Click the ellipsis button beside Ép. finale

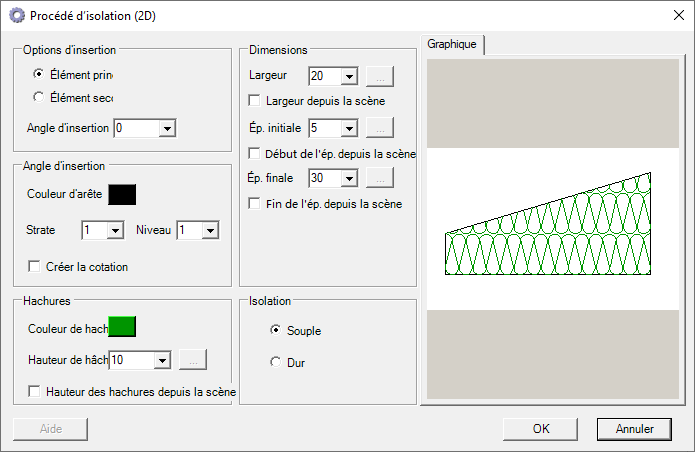(x=380, y=178)
